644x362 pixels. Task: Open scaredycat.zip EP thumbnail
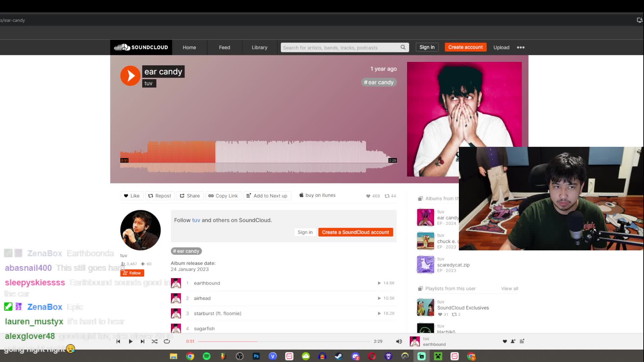(425, 264)
